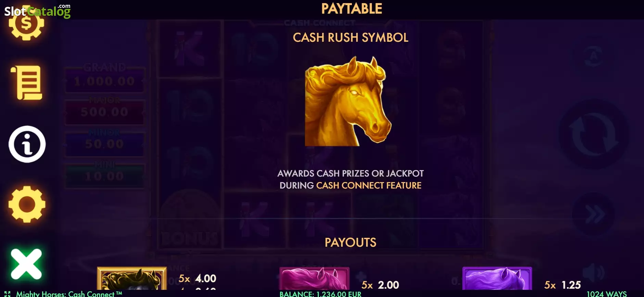Click the pink horse payout symbol

pos(314,279)
